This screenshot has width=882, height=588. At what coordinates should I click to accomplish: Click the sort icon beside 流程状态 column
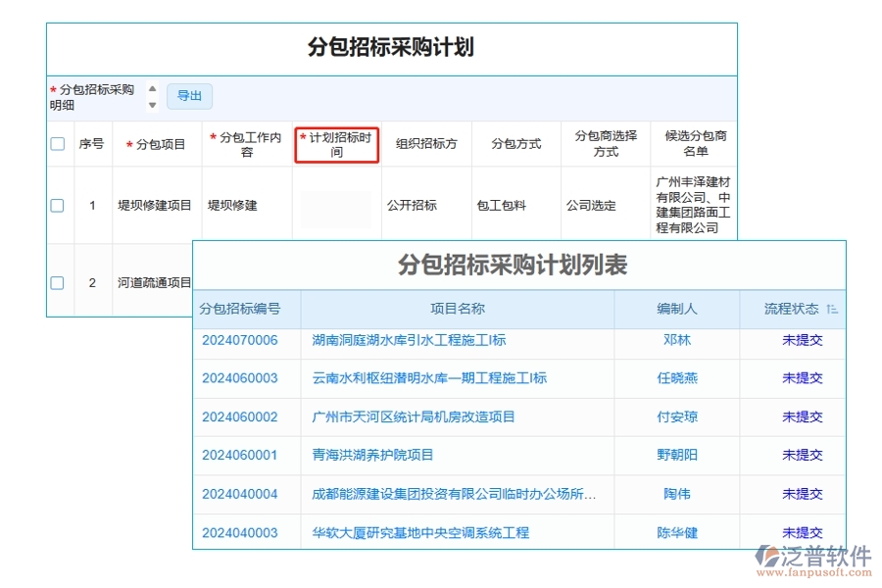tap(832, 309)
